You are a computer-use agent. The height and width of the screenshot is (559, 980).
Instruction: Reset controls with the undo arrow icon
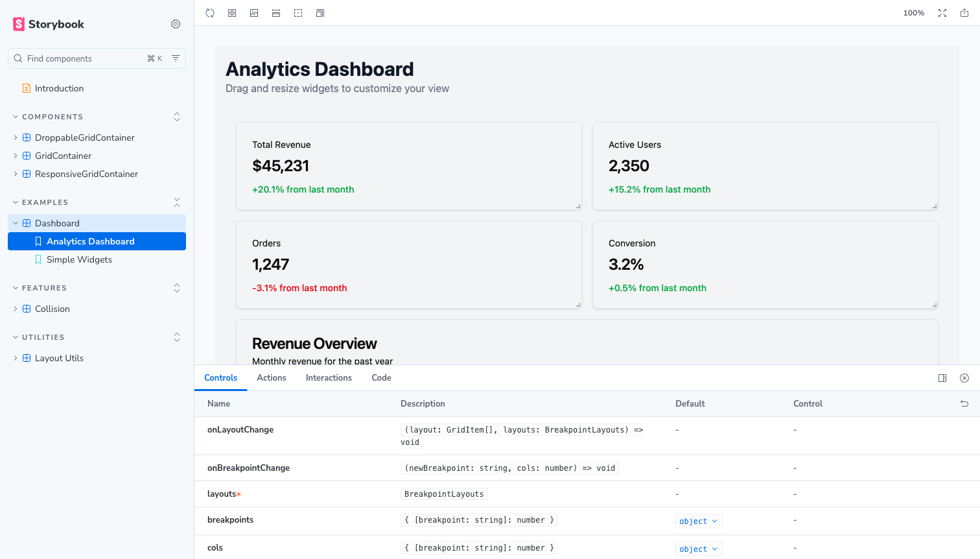(x=964, y=403)
